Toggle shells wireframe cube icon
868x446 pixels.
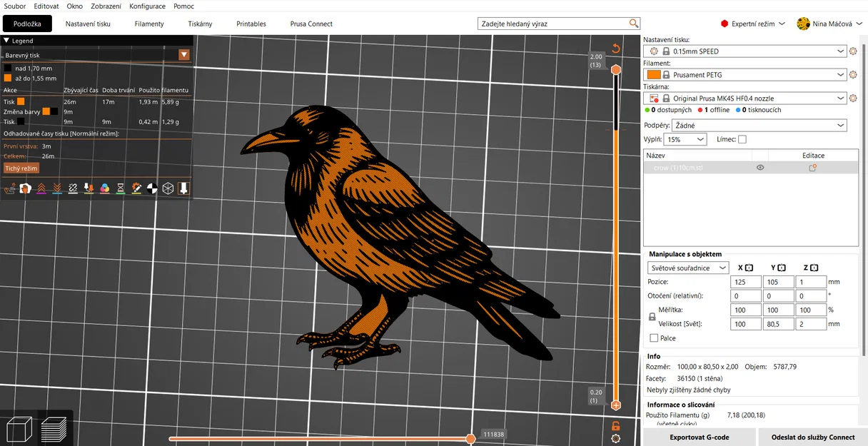[168, 188]
